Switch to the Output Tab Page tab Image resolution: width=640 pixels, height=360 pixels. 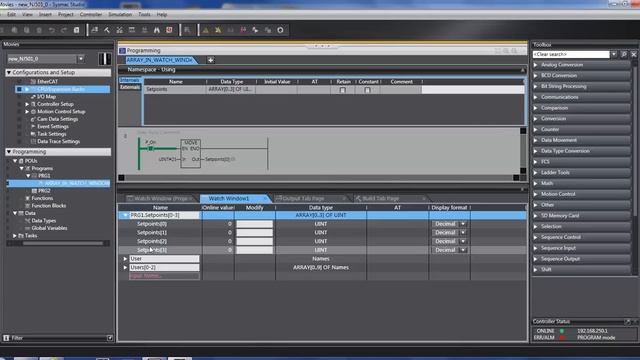point(309,199)
